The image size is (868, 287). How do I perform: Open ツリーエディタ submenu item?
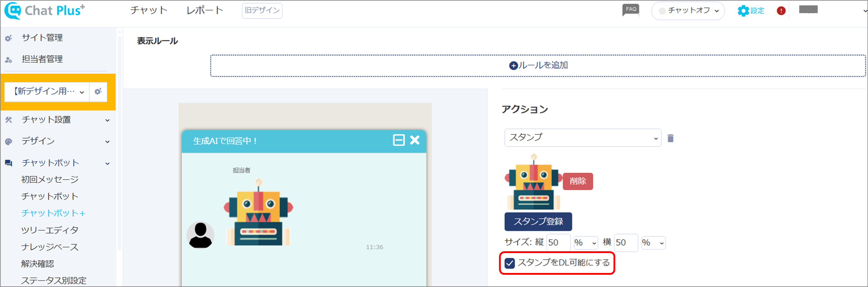[50, 230]
